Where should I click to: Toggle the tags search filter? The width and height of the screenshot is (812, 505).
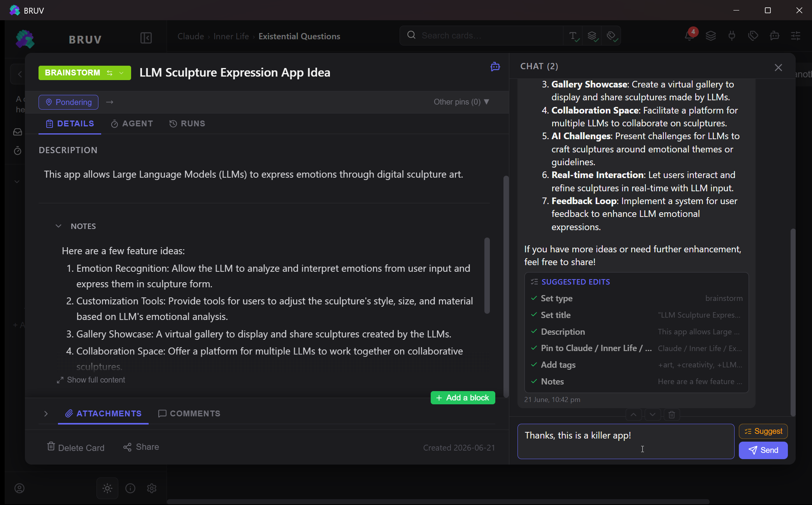[x=611, y=36]
